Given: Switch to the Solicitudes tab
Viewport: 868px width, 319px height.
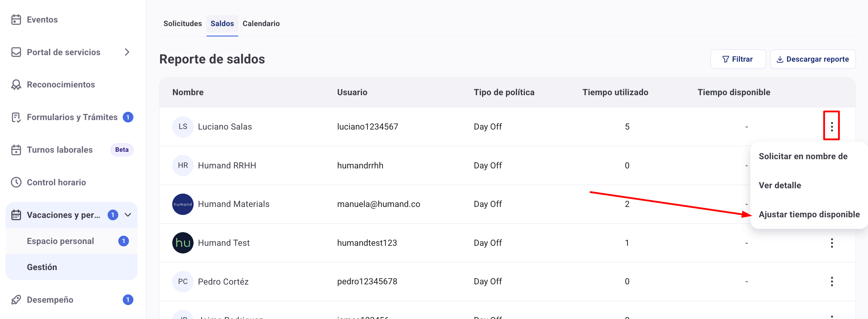Looking at the screenshot, I should tap(182, 24).
